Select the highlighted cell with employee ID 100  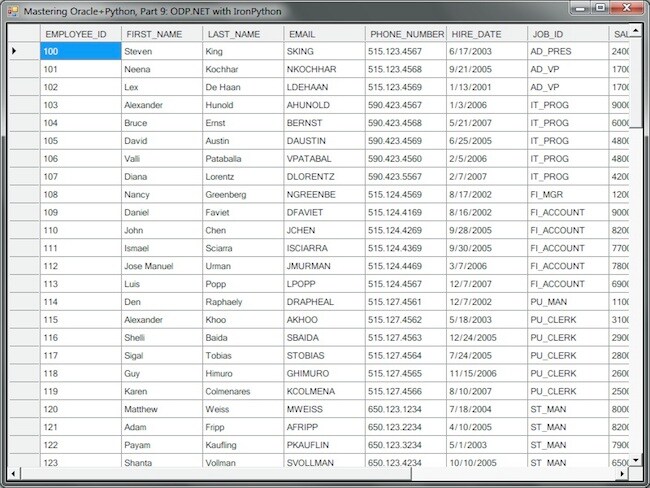pyautogui.click(x=81, y=51)
